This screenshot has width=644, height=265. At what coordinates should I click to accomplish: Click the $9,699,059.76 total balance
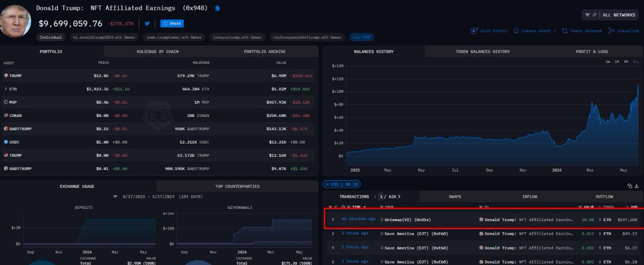click(x=70, y=24)
